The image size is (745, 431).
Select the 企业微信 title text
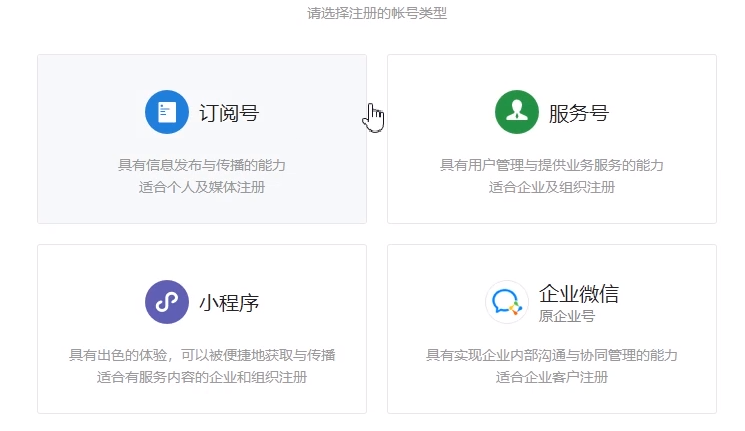coord(579,294)
